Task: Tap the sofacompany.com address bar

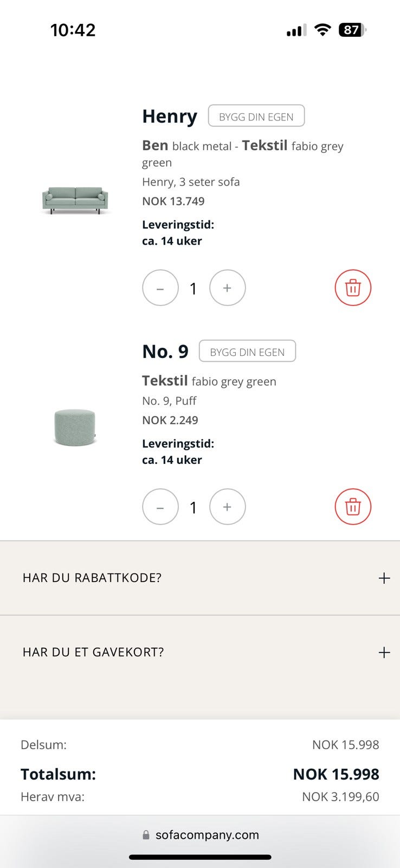Action: click(x=207, y=835)
